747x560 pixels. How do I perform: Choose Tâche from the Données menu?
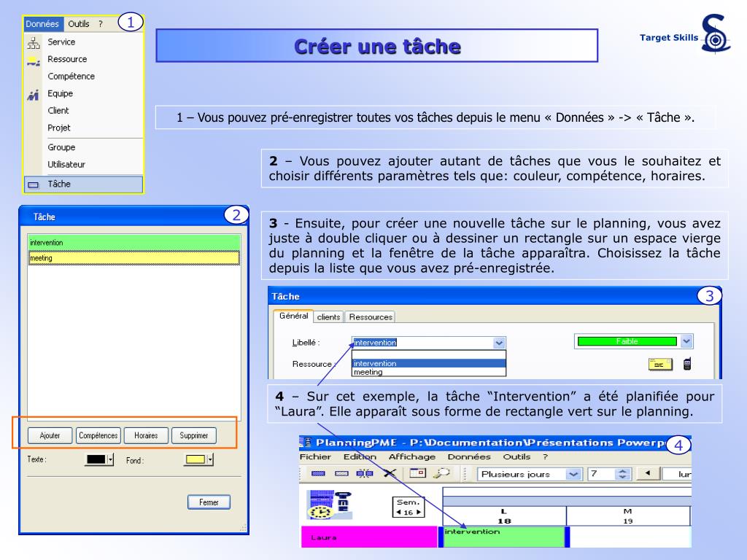[84, 184]
